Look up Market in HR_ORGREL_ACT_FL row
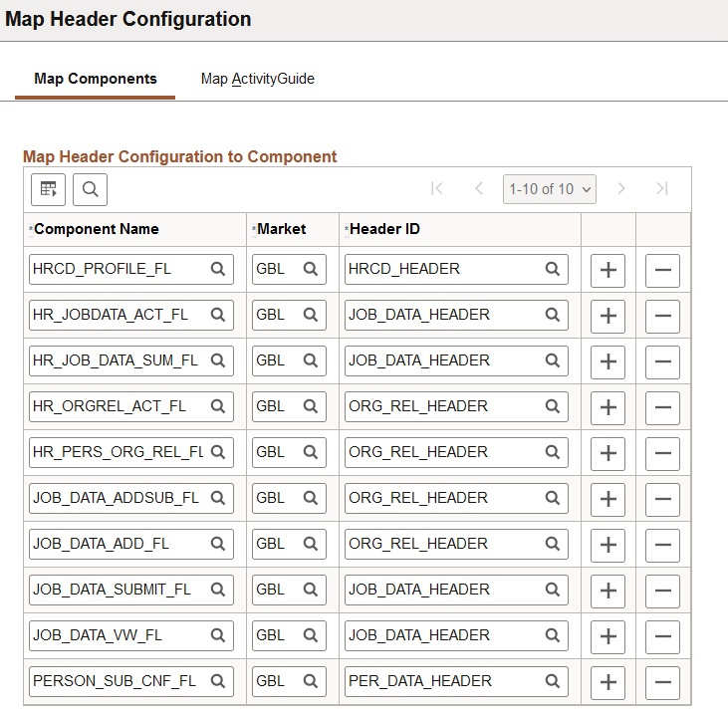The image size is (728, 715). 311,406
